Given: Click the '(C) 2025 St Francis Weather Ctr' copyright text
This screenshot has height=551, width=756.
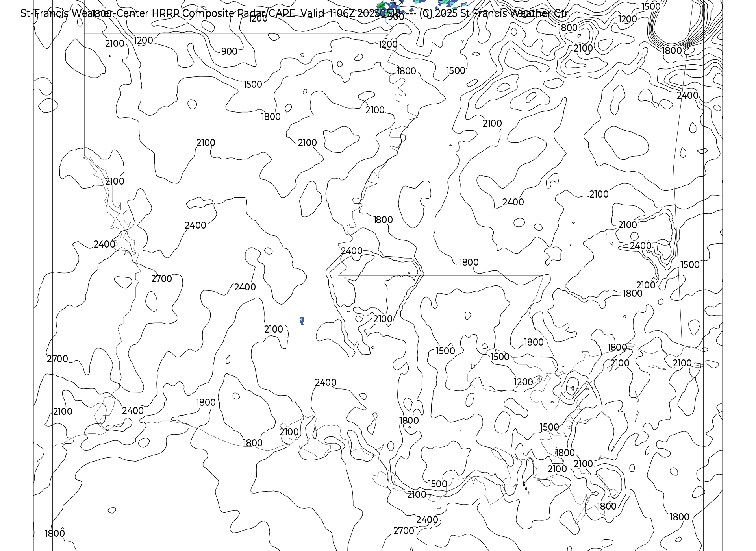Looking at the screenshot, I should (493, 13).
